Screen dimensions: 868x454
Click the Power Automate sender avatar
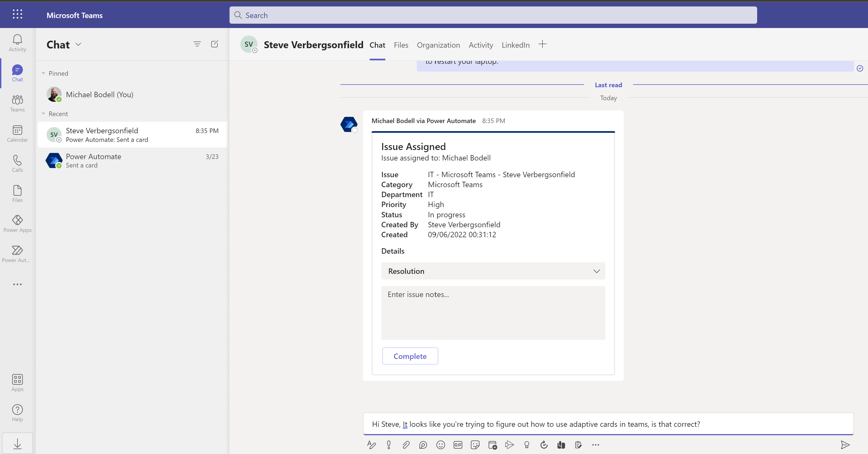coord(349,124)
